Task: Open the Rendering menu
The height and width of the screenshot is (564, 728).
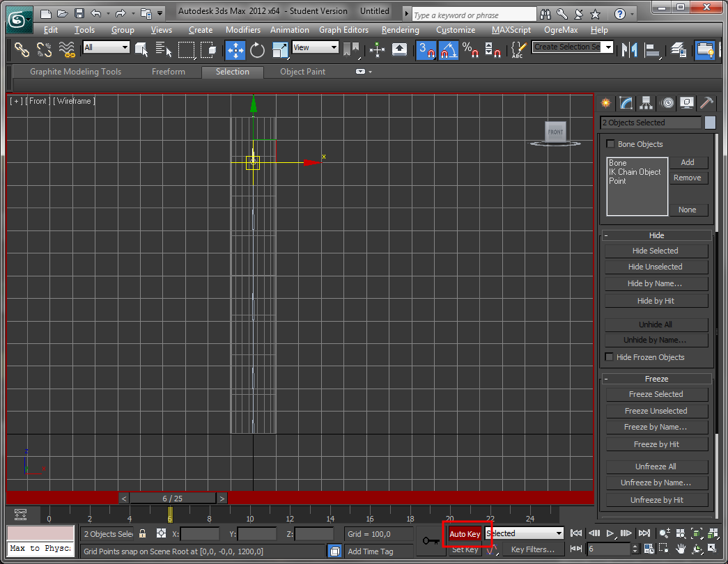Action: click(x=400, y=30)
